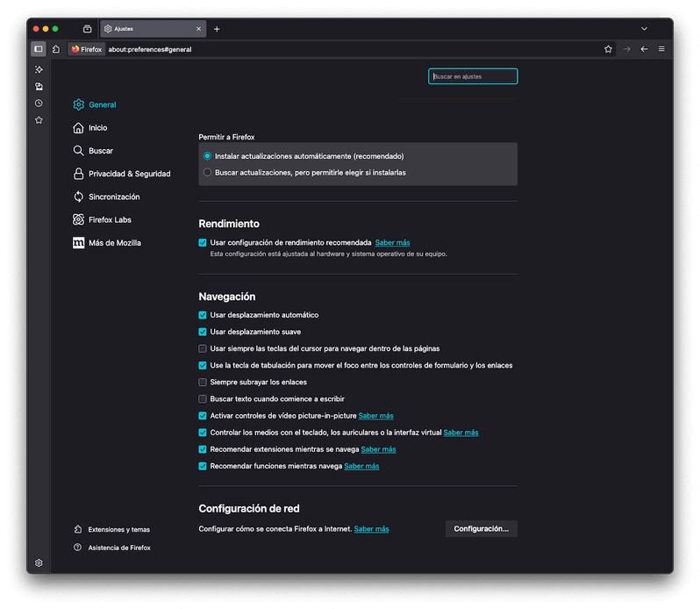Select Instalar actualizaciones automáticamente option

pyautogui.click(x=207, y=156)
